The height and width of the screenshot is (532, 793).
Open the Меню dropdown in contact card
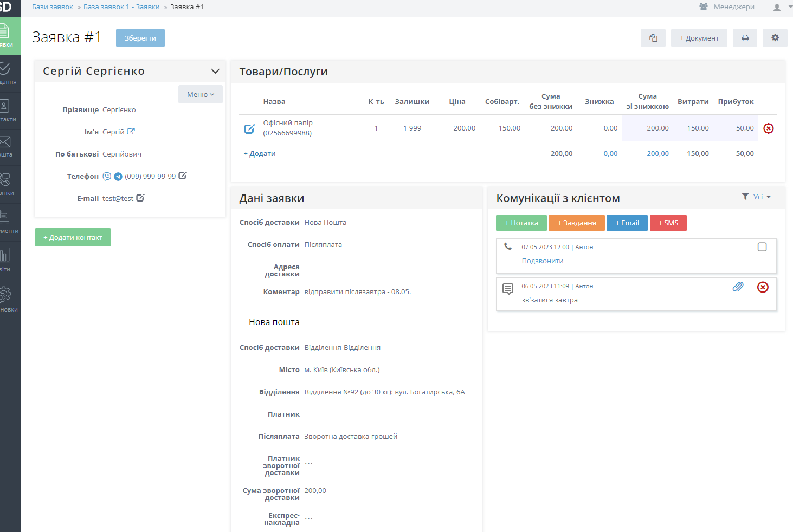200,94
